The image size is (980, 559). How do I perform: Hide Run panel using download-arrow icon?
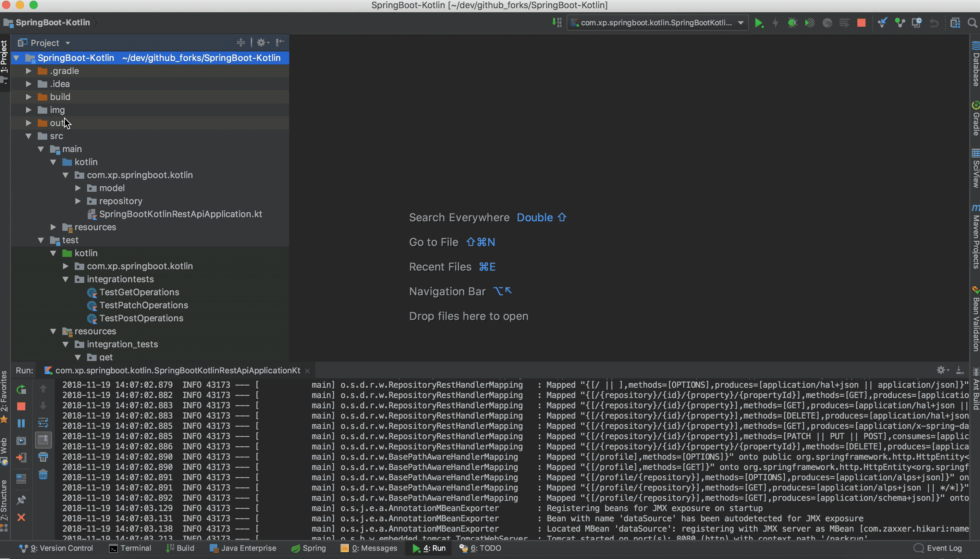(960, 370)
